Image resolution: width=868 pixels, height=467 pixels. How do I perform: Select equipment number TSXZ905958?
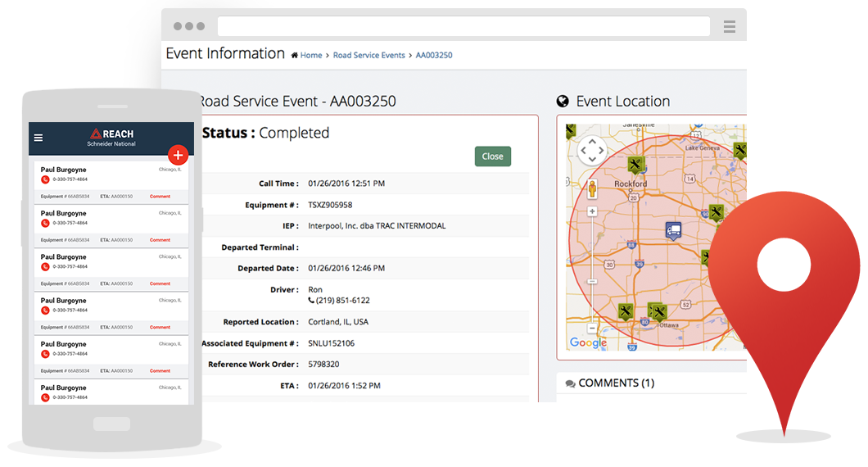click(330, 205)
